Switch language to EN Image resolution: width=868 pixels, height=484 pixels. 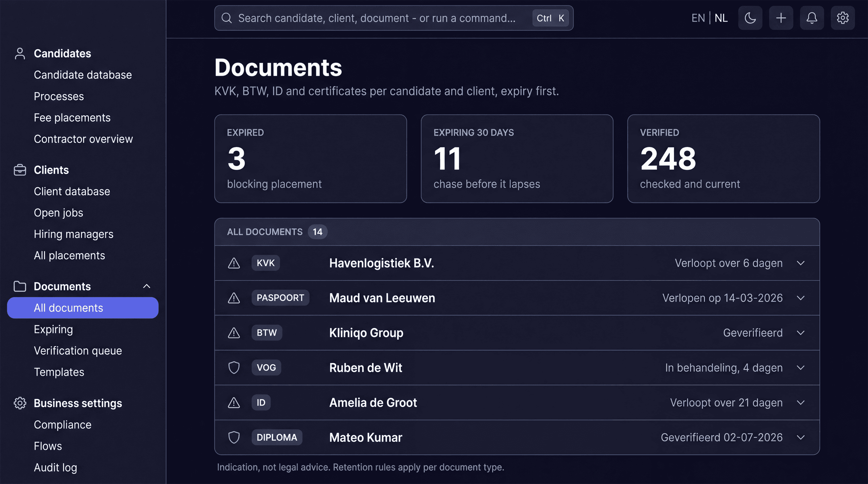698,18
